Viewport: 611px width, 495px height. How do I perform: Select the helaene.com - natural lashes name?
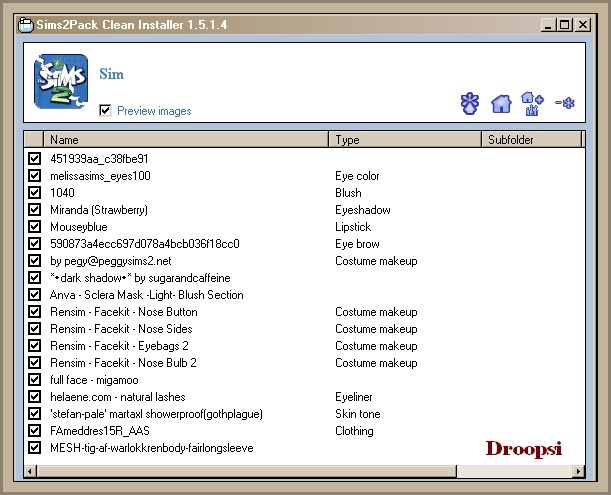point(118,397)
